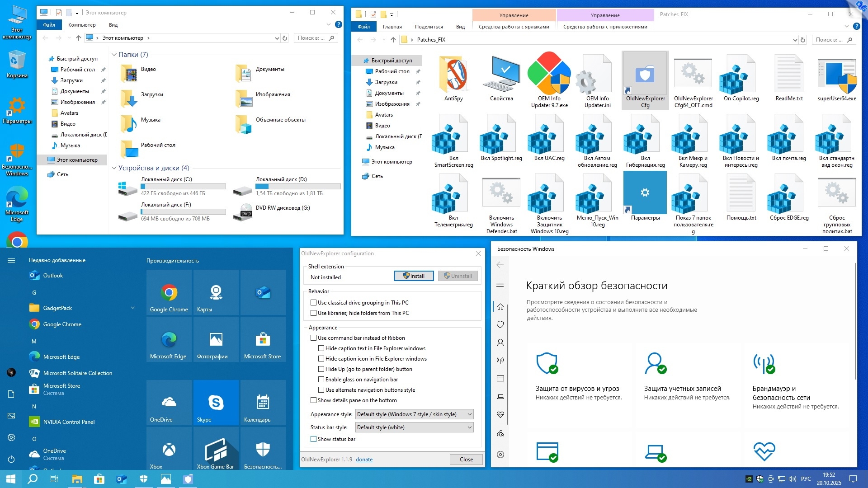Screen dimensions: 868x488
Task: Click the Install button
Action: 414,276
